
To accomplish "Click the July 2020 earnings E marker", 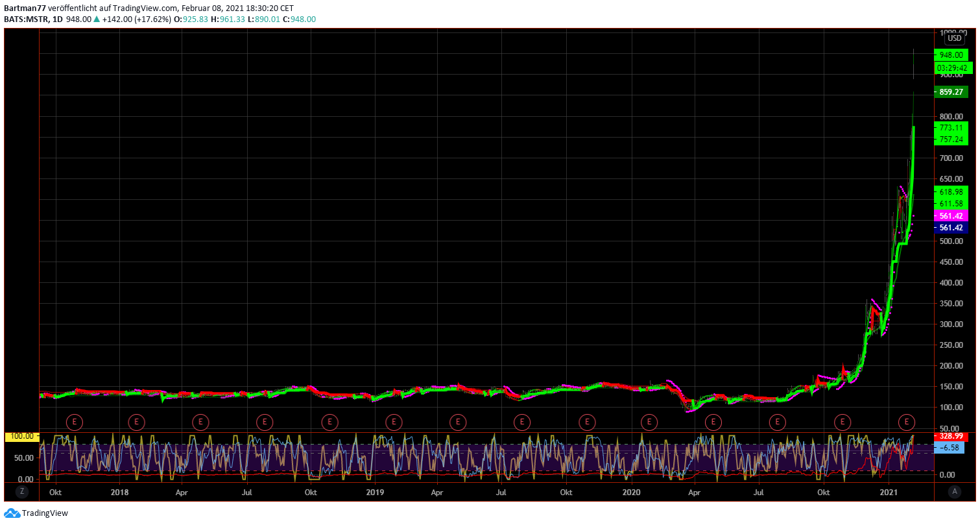I will click(777, 422).
